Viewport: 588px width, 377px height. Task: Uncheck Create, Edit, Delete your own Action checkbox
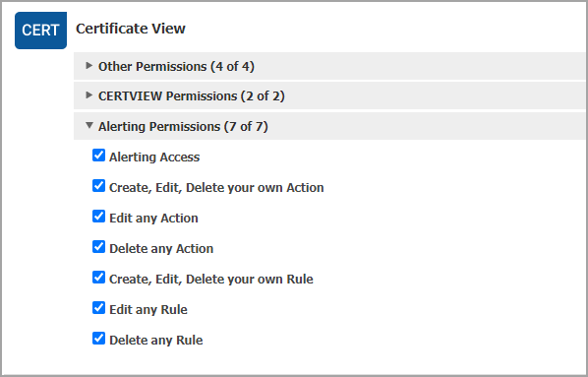(98, 185)
